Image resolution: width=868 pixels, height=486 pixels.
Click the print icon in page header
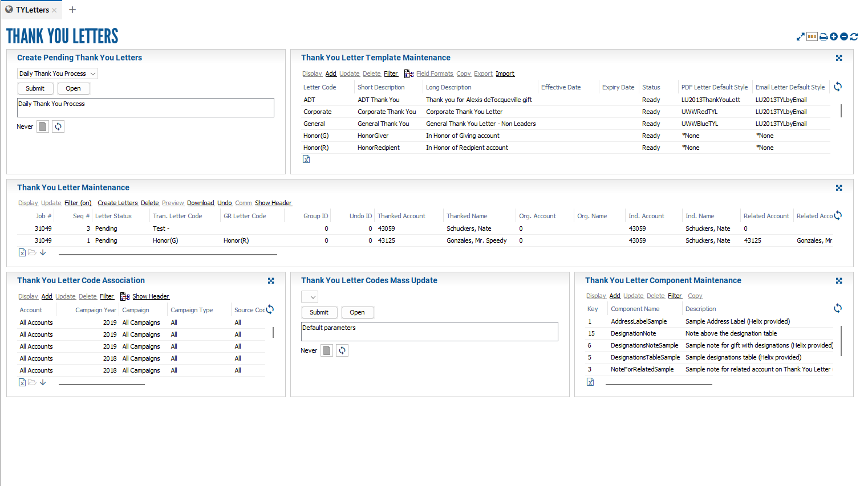coord(824,36)
